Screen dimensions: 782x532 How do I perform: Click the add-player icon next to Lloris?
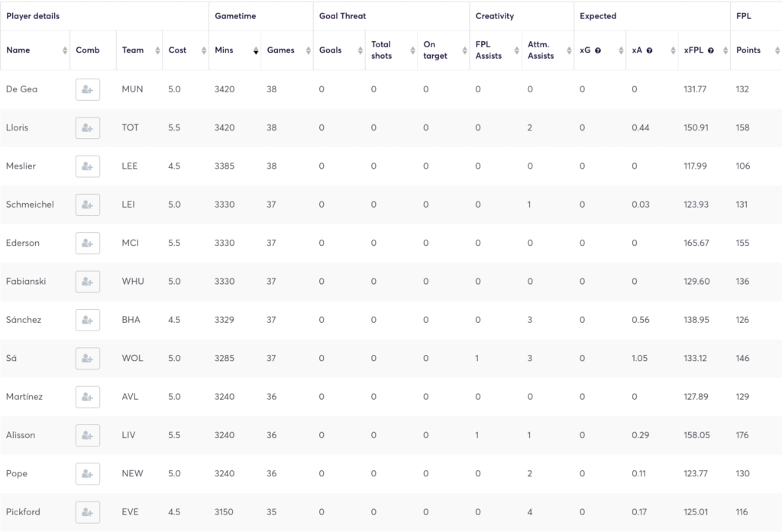click(x=87, y=127)
